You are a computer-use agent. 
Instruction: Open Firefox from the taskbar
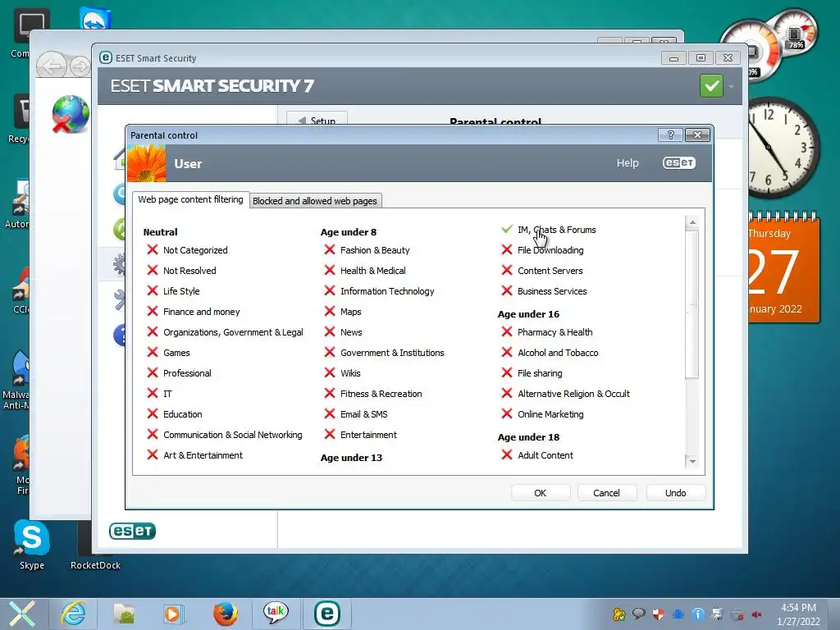coord(226,614)
